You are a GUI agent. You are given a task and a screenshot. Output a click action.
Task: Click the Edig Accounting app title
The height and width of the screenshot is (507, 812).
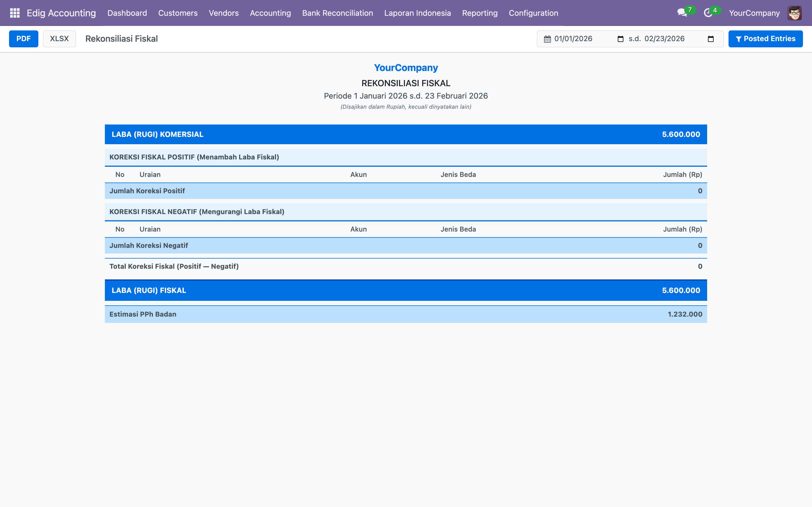61,13
